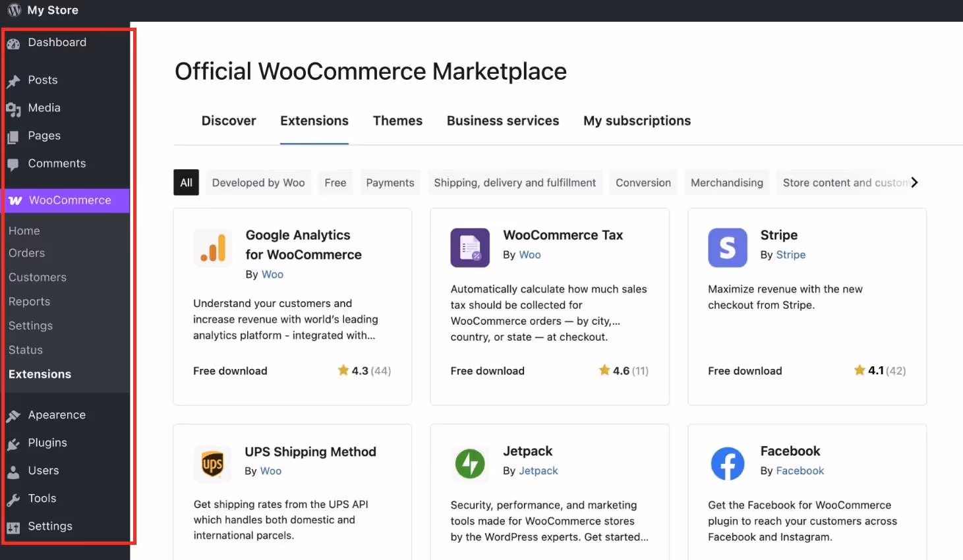Viewport: 963px width, 560px height.
Task: Expand more category filters with chevron arrow
Action: pyautogui.click(x=914, y=182)
